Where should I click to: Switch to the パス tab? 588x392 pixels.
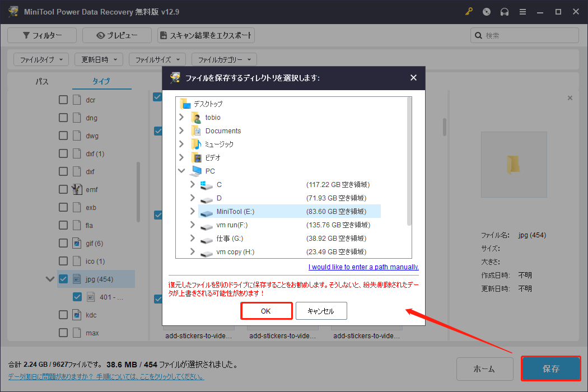pos(41,81)
